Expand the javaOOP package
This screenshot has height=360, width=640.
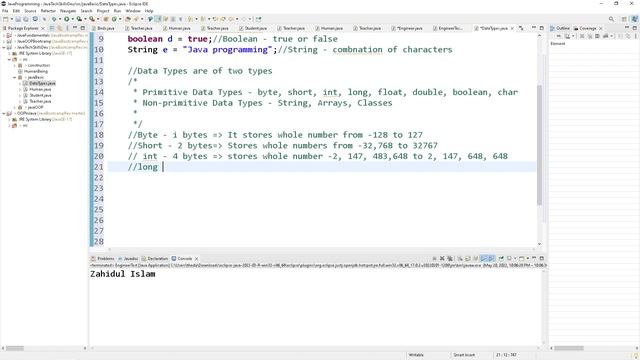15,107
